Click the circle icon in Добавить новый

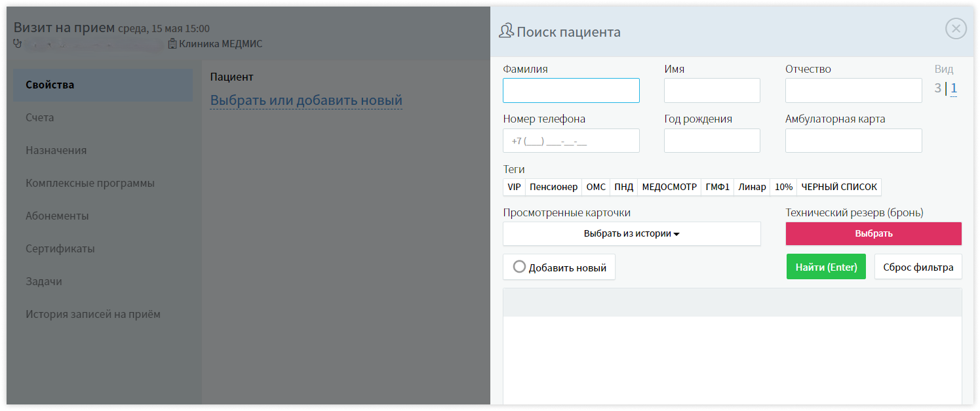519,267
